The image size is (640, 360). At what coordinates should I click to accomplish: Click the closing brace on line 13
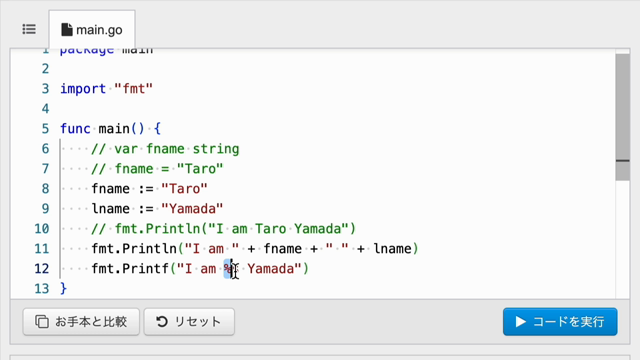[x=63, y=289]
